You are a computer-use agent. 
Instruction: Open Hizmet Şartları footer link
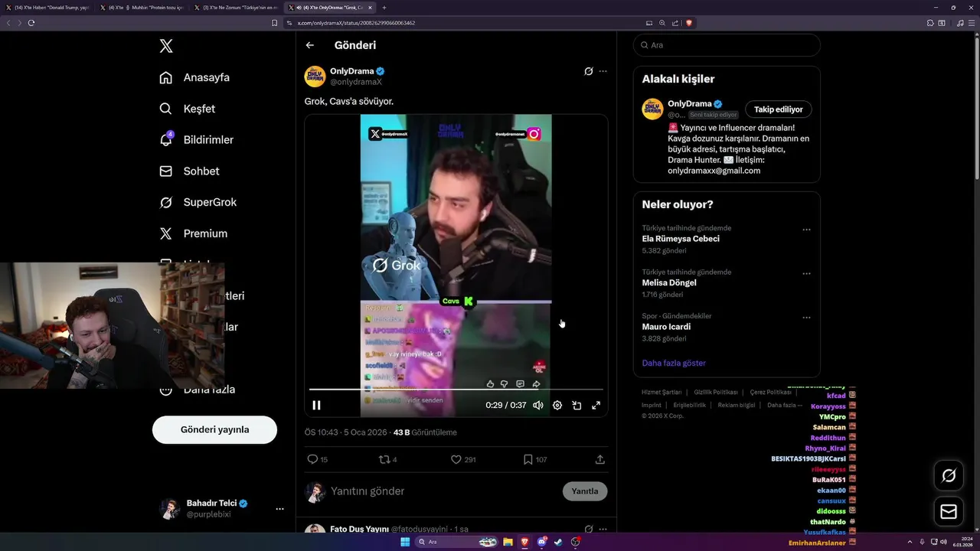pyautogui.click(x=660, y=392)
